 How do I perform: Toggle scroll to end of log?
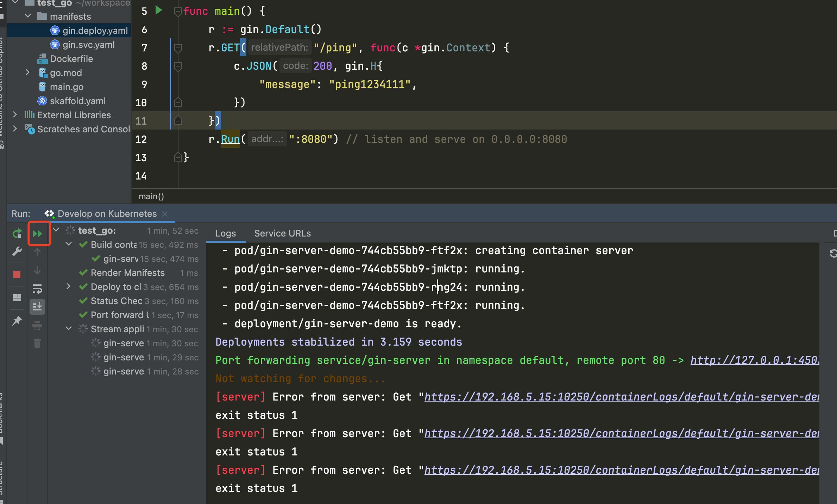click(x=37, y=307)
